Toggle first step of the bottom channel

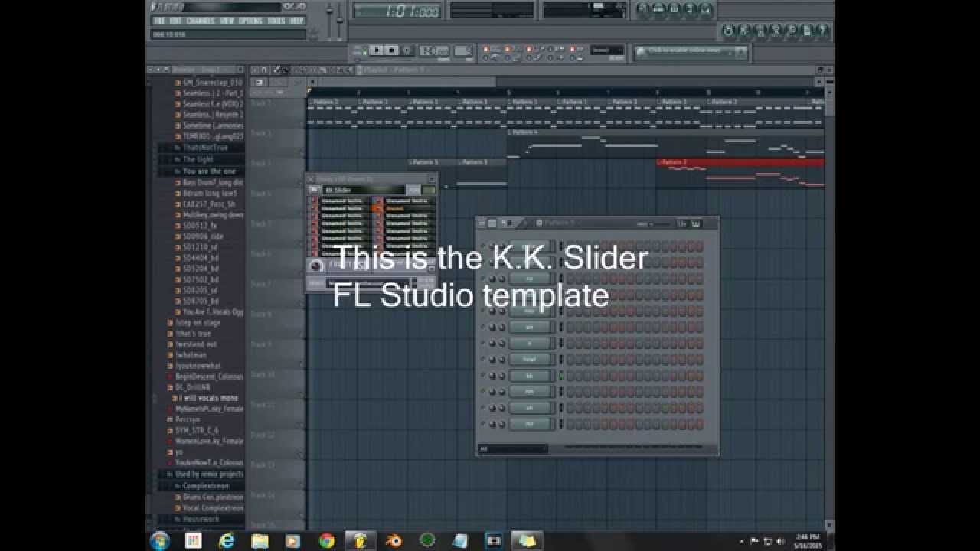click(x=570, y=423)
